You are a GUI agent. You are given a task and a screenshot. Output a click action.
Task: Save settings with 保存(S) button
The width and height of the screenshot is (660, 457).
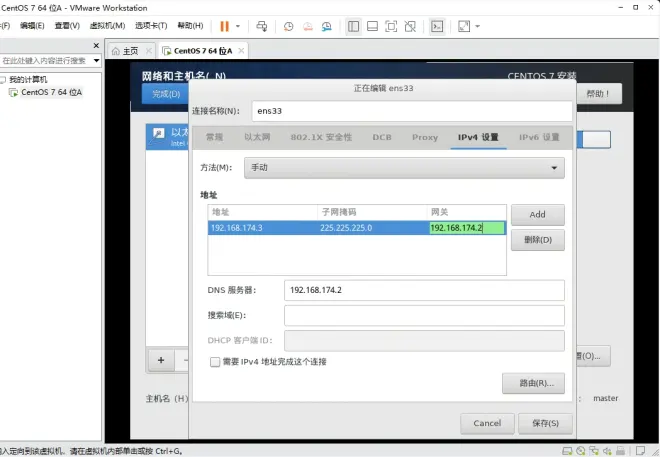pos(545,423)
